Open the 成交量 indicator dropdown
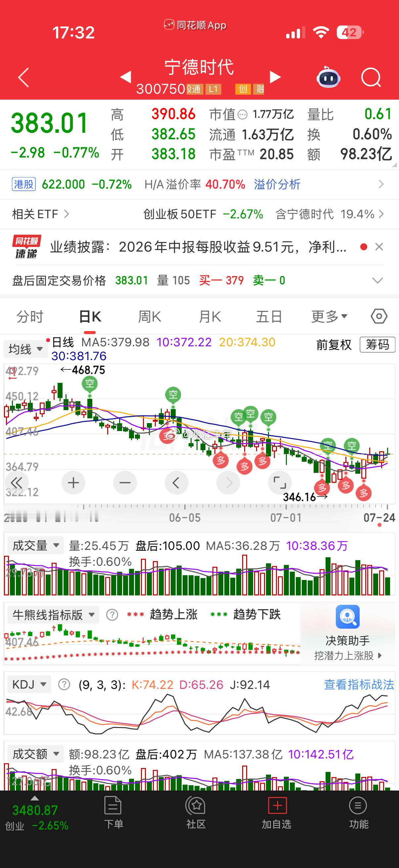Image resolution: width=399 pixels, height=868 pixels. [x=35, y=546]
